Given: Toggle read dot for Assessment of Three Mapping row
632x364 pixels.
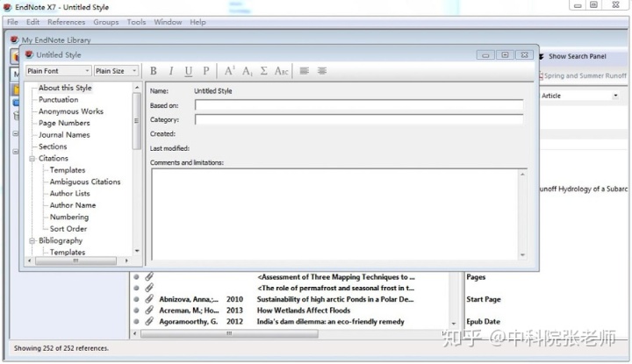Looking at the screenshot, I should click(136, 277).
